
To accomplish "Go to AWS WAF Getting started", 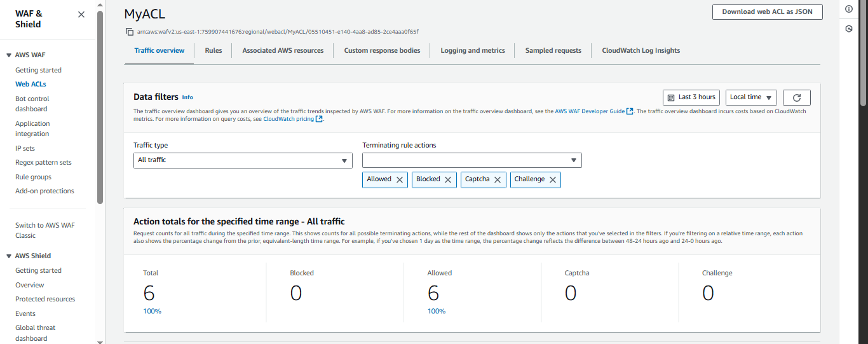I will pyautogui.click(x=38, y=70).
